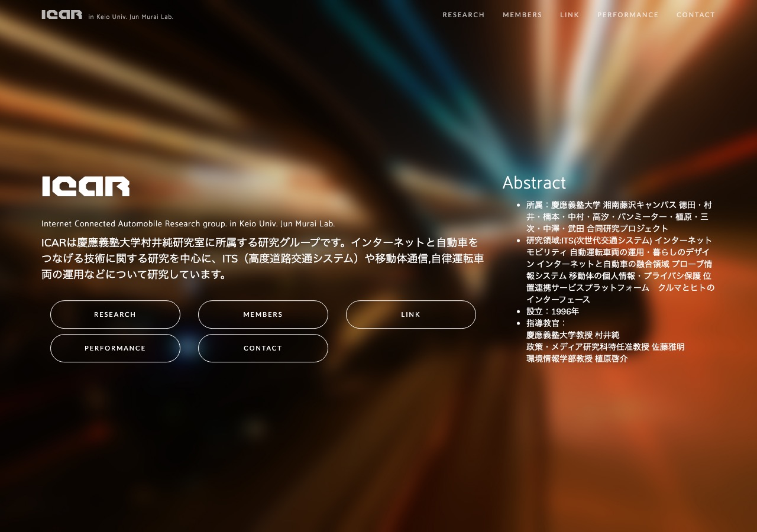The width and height of the screenshot is (757, 532).
Task: Click the rounded MEMBERS button
Action: coord(263,314)
